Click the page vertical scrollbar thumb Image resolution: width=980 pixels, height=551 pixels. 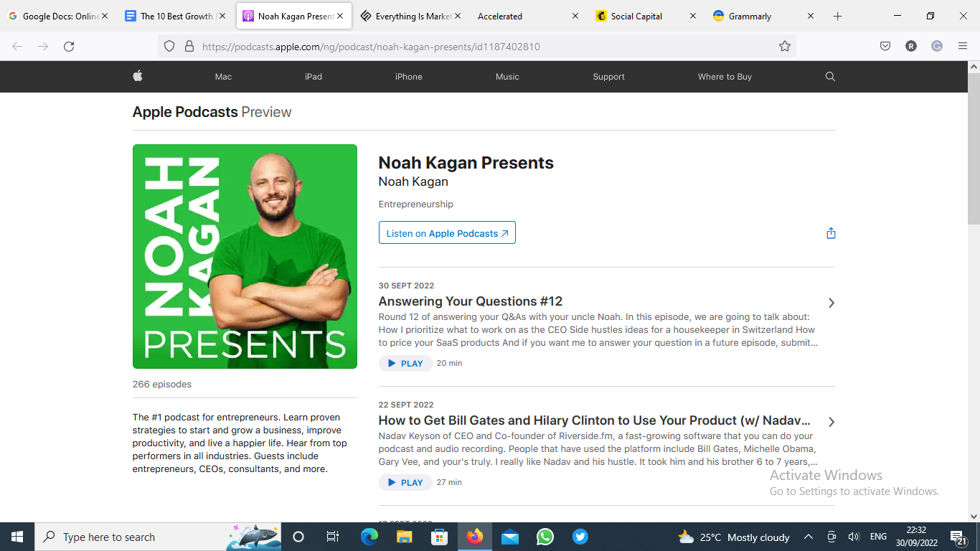point(974,151)
